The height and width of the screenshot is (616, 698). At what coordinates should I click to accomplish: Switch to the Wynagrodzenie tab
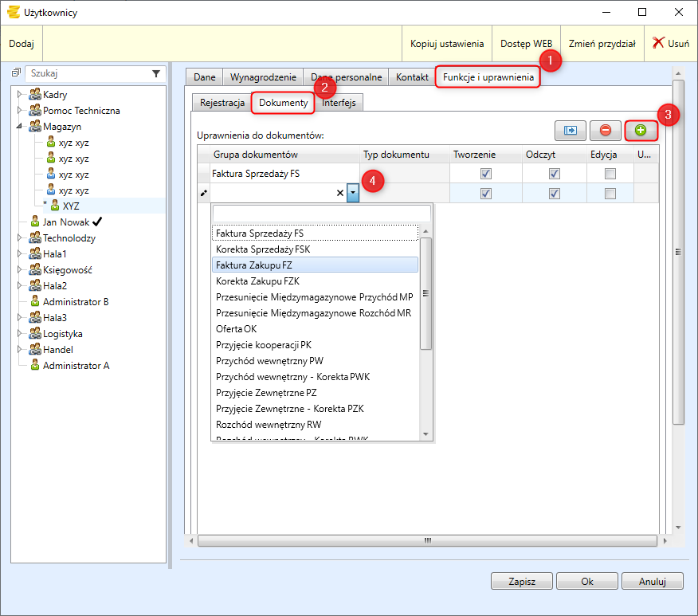[262, 77]
